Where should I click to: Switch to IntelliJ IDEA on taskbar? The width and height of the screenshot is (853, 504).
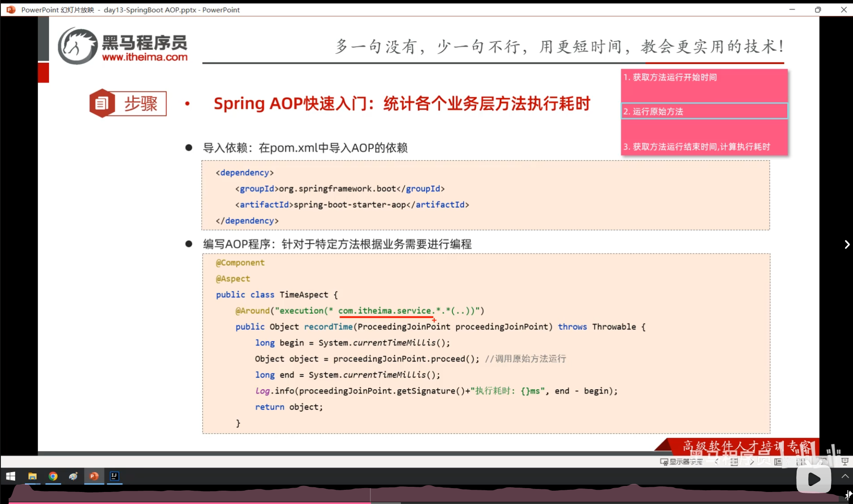pos(114,476)
